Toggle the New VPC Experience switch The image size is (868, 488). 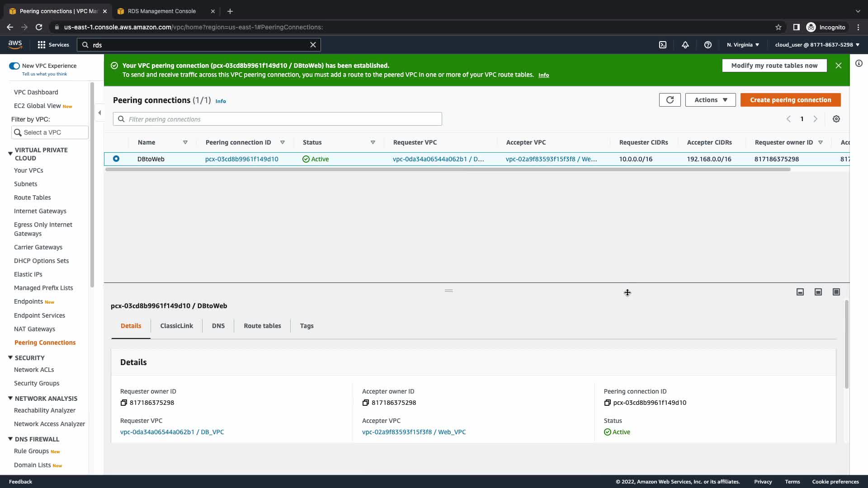(x=14, y=66)
